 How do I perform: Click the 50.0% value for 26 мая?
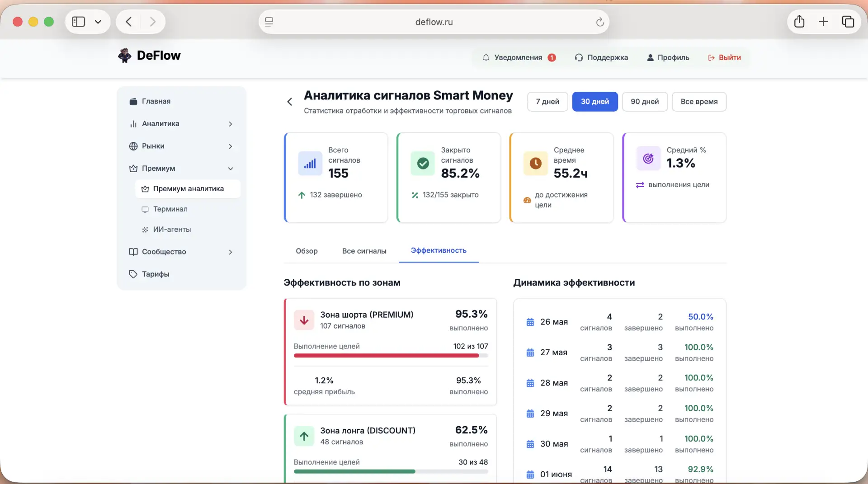click(700, 317)
